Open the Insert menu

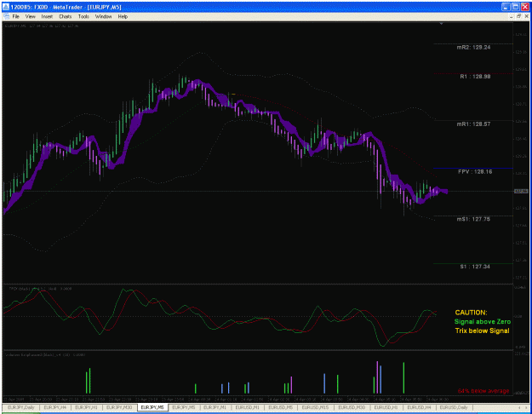(47, 16)
